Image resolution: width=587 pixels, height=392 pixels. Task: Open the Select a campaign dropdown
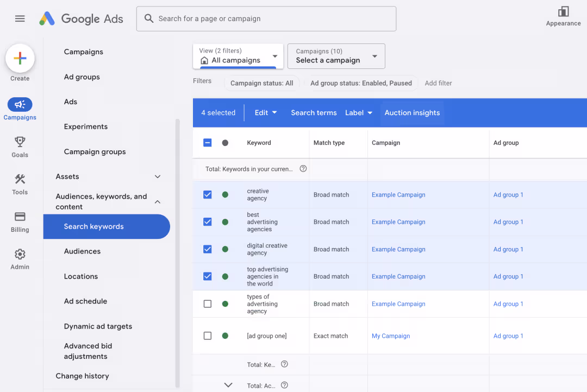click(336, 56)
